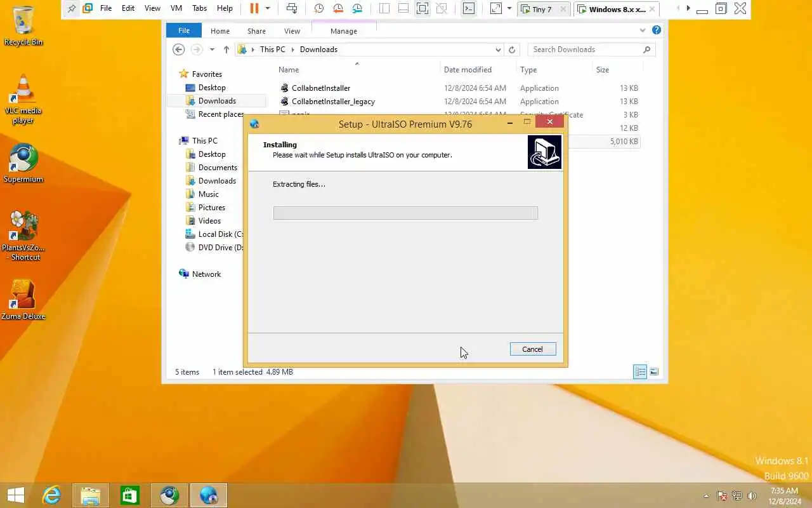
Task: Select the CollabnetInstaller_legacy file
Action: click(x=333, y=102)
